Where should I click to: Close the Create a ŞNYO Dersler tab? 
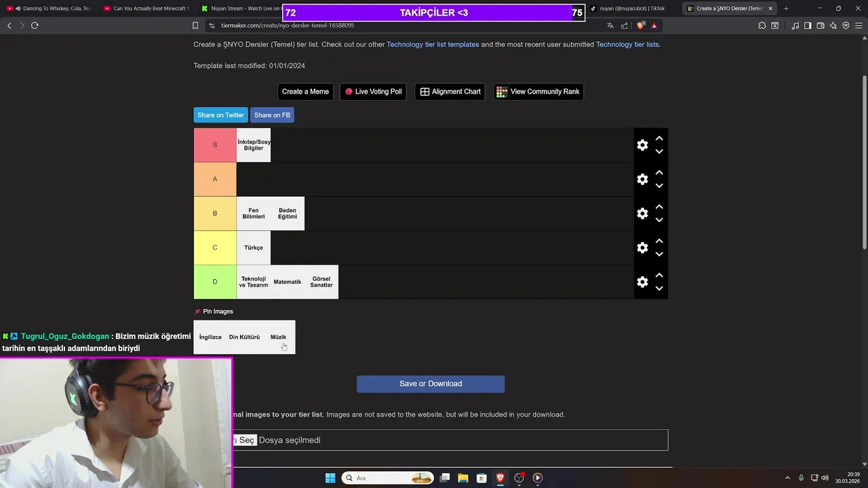click(770, 9)
